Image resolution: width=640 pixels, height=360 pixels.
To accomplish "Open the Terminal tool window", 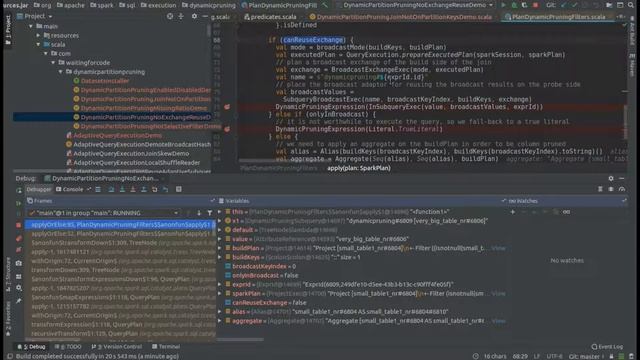I will [x=166, y=347].
